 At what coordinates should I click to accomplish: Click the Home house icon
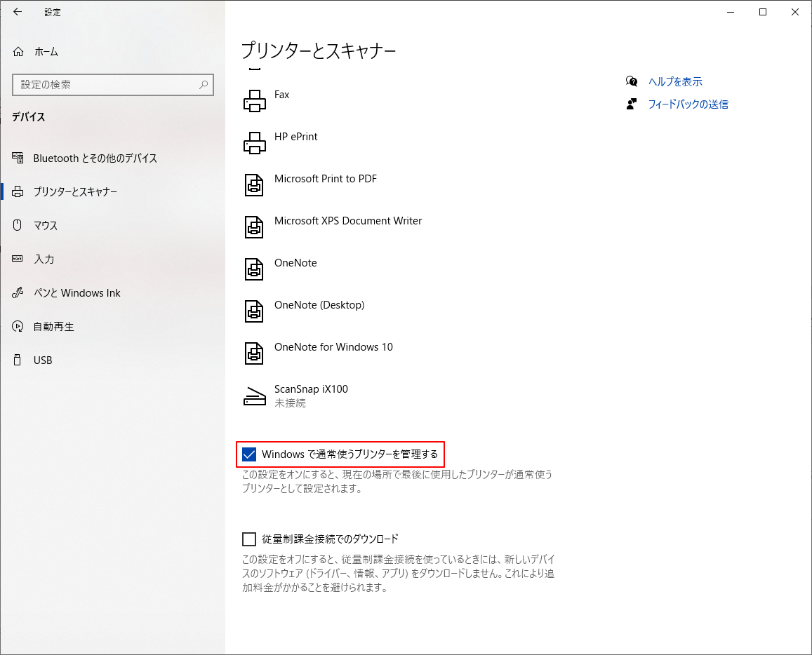[18, 52]
